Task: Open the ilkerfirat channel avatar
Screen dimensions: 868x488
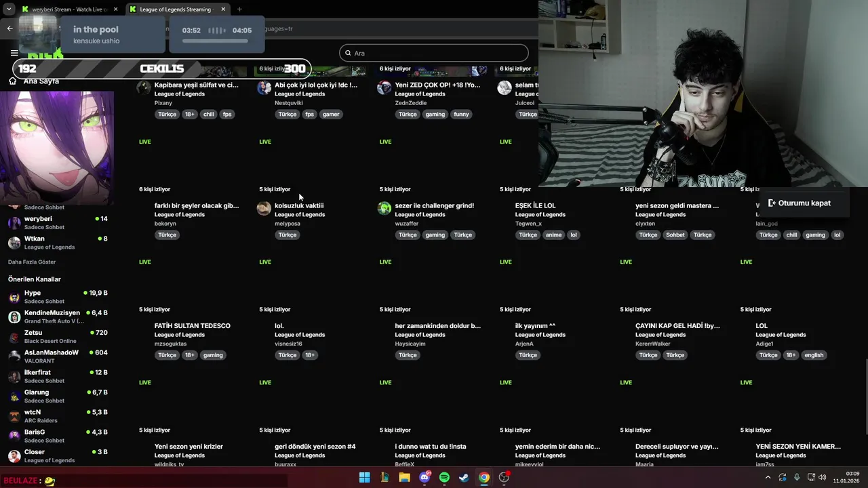Action: pos(14,376)
